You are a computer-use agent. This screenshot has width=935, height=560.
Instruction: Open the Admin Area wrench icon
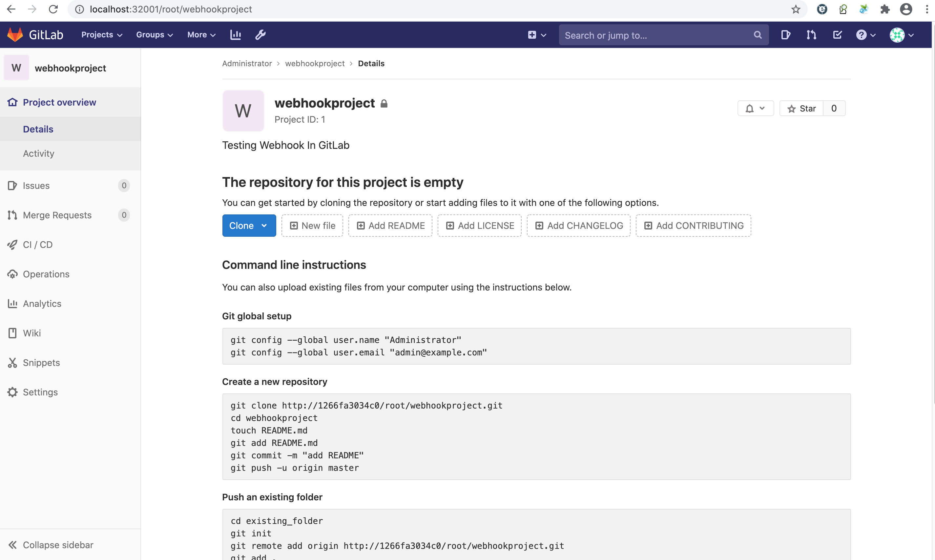pyautogui.click(x=260, y=34)
